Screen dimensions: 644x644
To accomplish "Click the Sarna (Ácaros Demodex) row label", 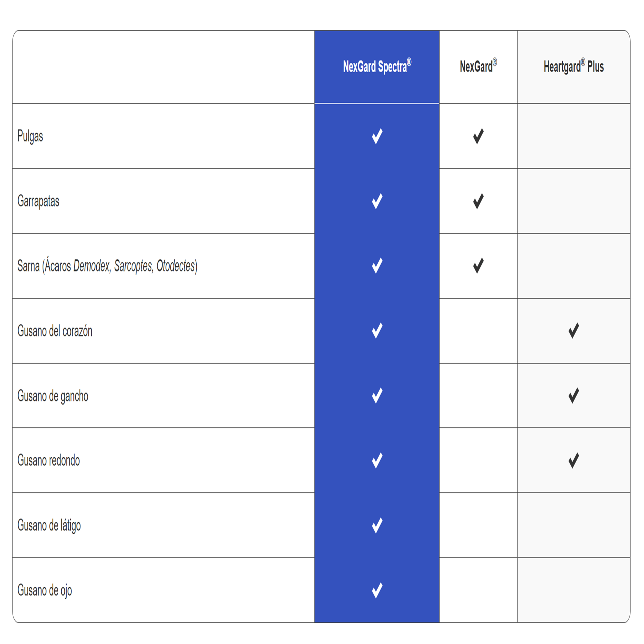I will pyautogui.click(x=107, y=266).
